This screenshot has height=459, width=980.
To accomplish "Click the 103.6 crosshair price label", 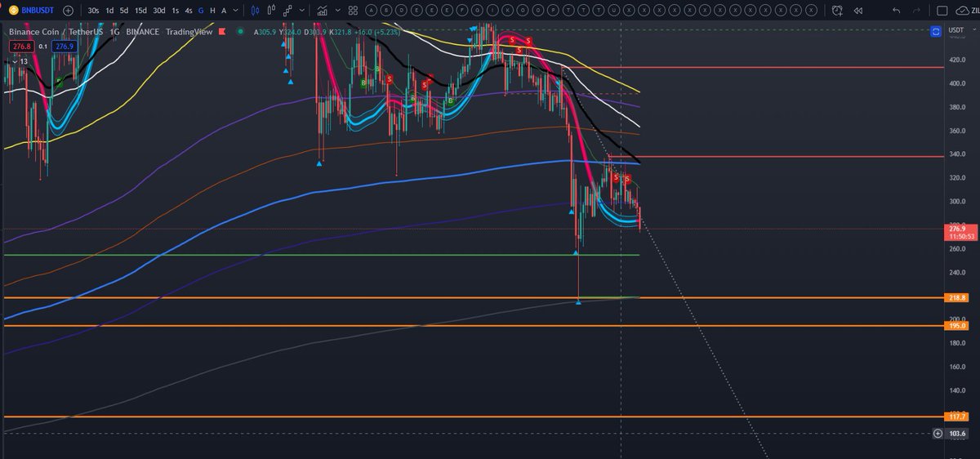I will (957, 434).
